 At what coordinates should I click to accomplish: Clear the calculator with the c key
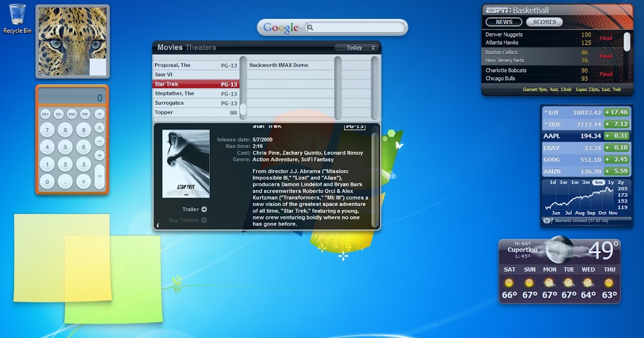tap(83, 182)
